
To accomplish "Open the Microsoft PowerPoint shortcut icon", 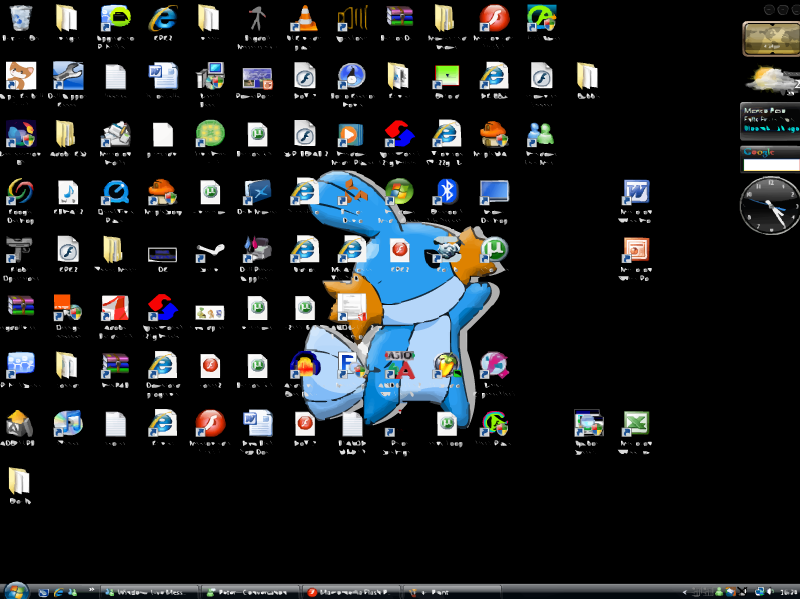I will pyautogui.click(x=636, y=251).
